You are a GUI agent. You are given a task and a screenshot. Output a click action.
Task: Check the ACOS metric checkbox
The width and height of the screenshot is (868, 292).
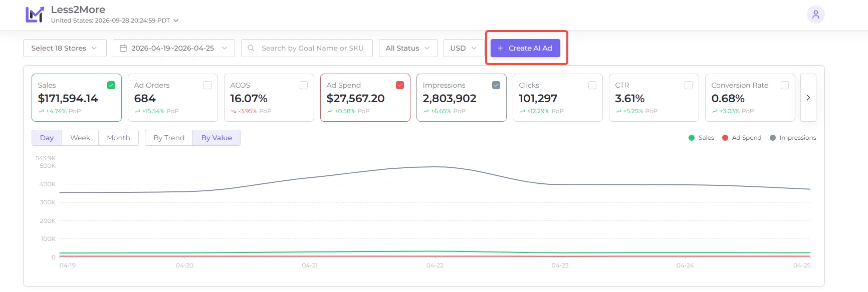(x=304, y=85)
